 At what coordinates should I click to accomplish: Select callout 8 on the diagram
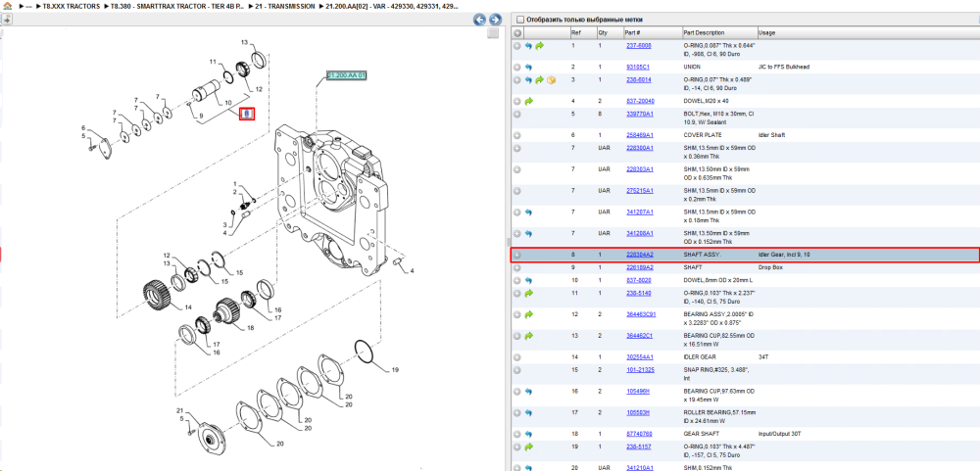click(247, 114)
